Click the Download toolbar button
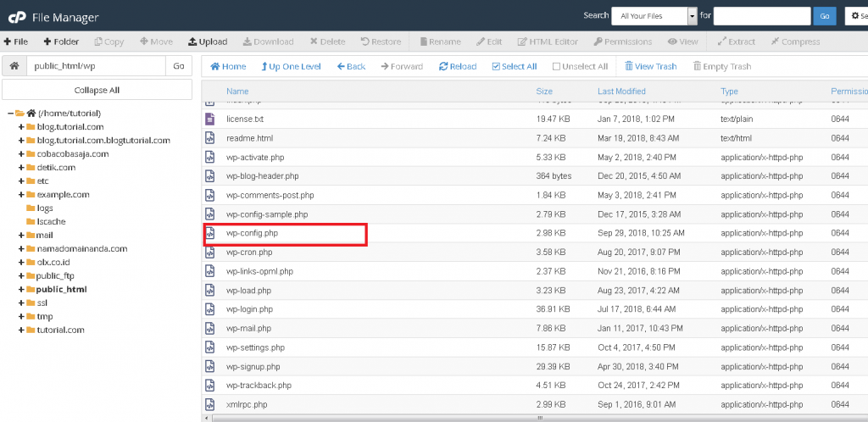The width and height of the screenshot is (868, 422). (268, 42)
